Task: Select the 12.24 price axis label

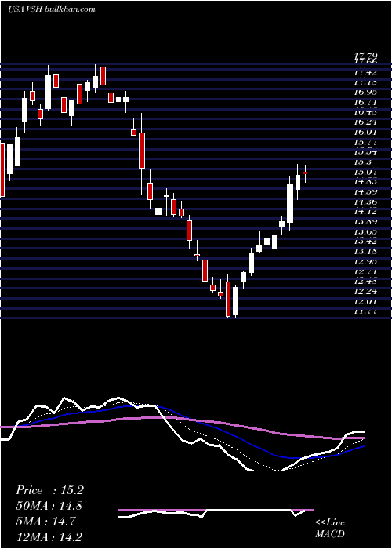Action: [x=365, y=291]
